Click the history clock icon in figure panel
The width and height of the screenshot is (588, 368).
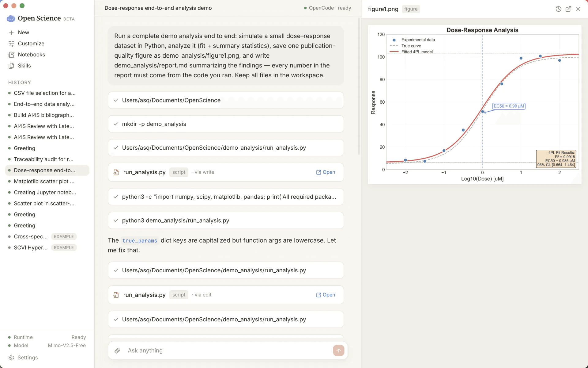(x=558, y=9)
